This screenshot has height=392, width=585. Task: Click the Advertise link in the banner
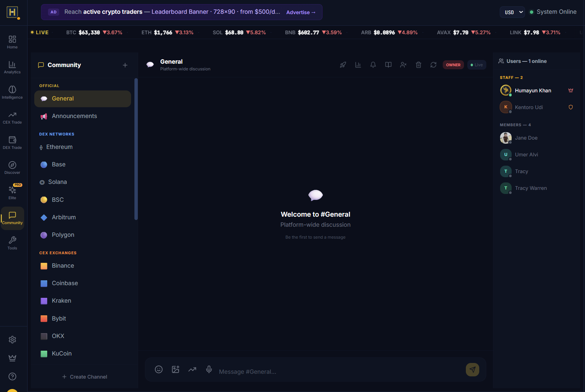(x=301, y=12)
